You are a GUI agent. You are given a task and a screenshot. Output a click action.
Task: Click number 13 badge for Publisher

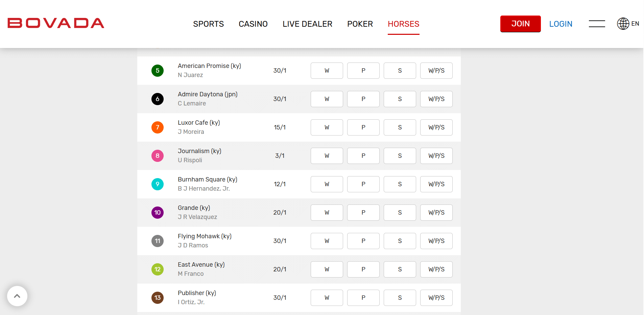click(158, 298)
